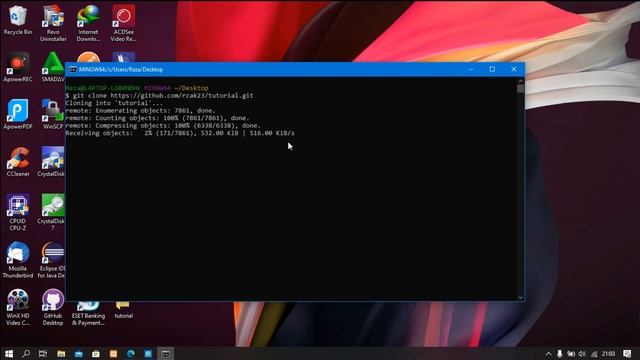Click the Git Bash window title bar text
640x360 pixels.
[121, 69]
